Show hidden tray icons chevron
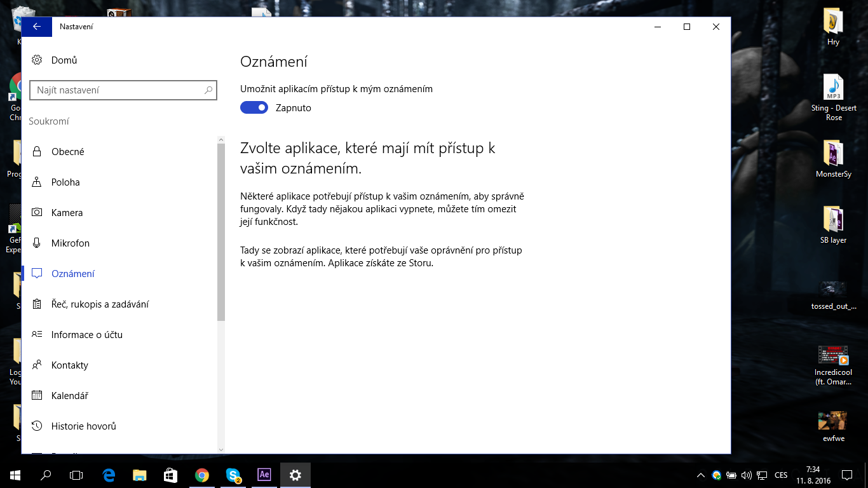 click(701, 475)
